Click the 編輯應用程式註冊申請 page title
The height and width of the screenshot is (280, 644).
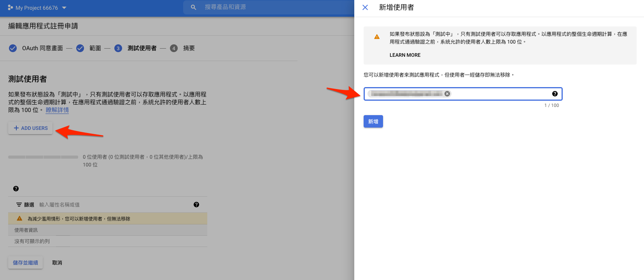[43, 26]
